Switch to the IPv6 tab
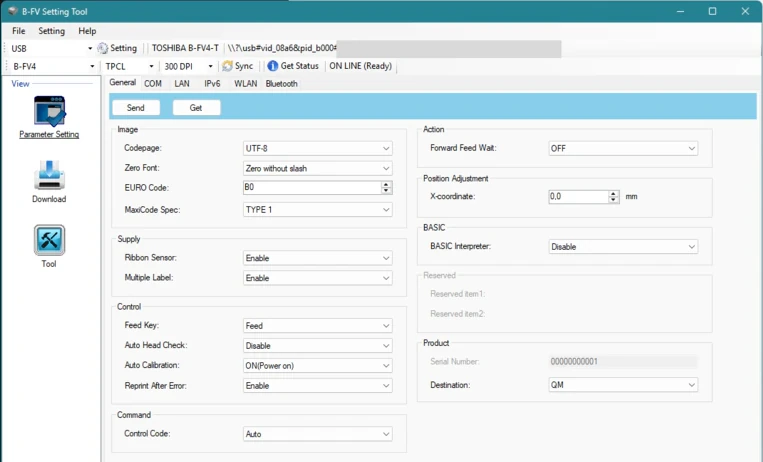Image resolution: width=763 pixels, height=462 pixels. pos(212,84)
